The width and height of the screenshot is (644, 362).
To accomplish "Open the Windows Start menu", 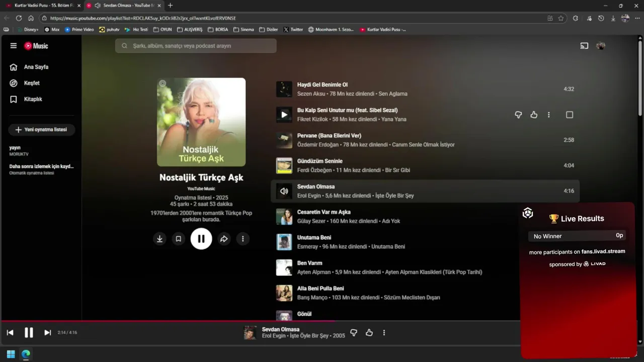I will tap(11, 354).
